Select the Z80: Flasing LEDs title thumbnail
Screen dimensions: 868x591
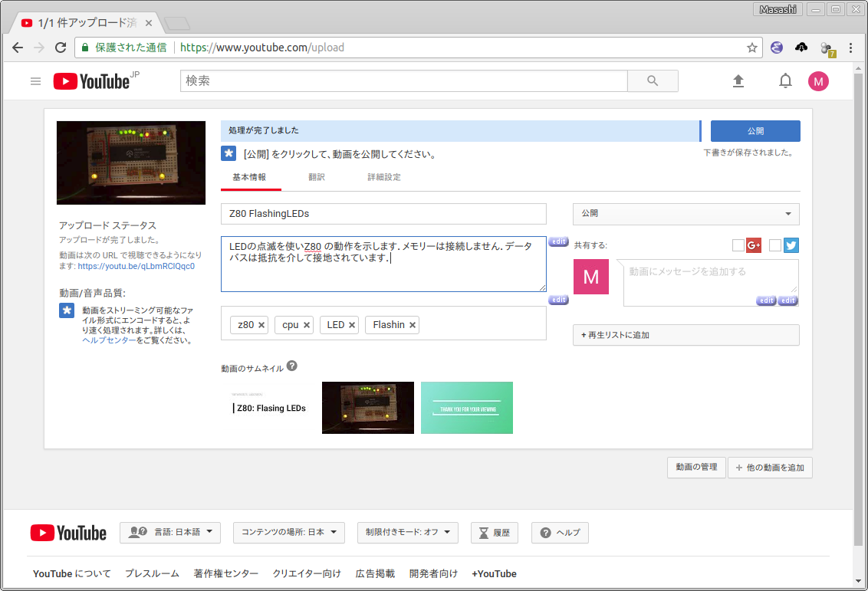[270, 408]
